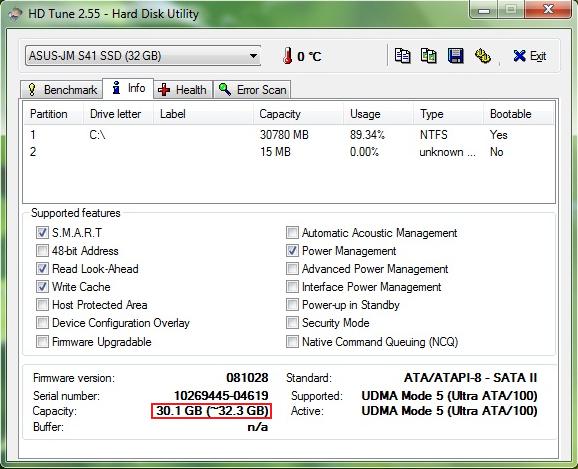
Task: Click the floppy disk save icon
Action: pyautogui.click(x=456, y=56)
